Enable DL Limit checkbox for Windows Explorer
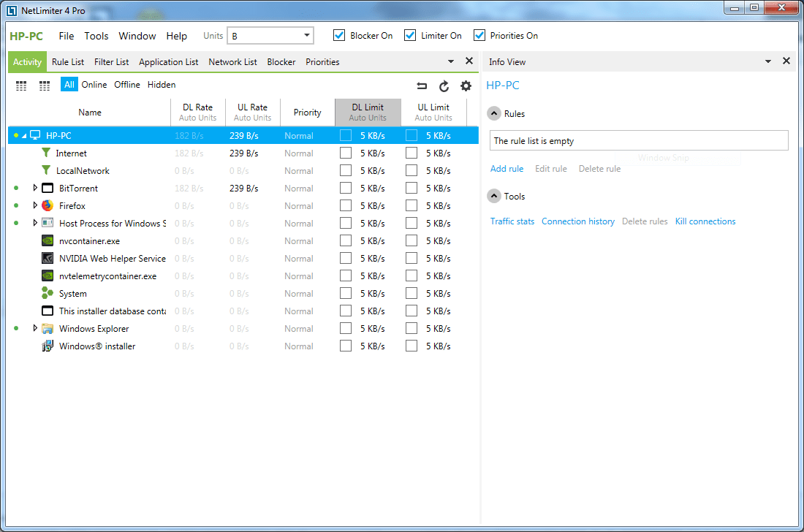Image resolution: width=804 pixels, height=532 pixels. (x=346, y=329)
